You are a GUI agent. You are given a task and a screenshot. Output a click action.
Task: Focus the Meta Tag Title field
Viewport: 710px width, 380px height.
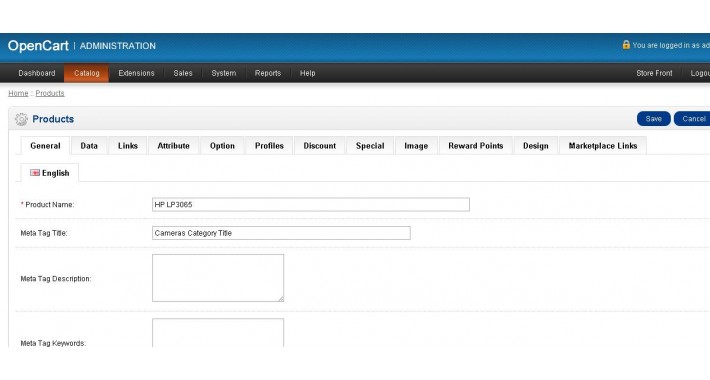pos(281,233)
